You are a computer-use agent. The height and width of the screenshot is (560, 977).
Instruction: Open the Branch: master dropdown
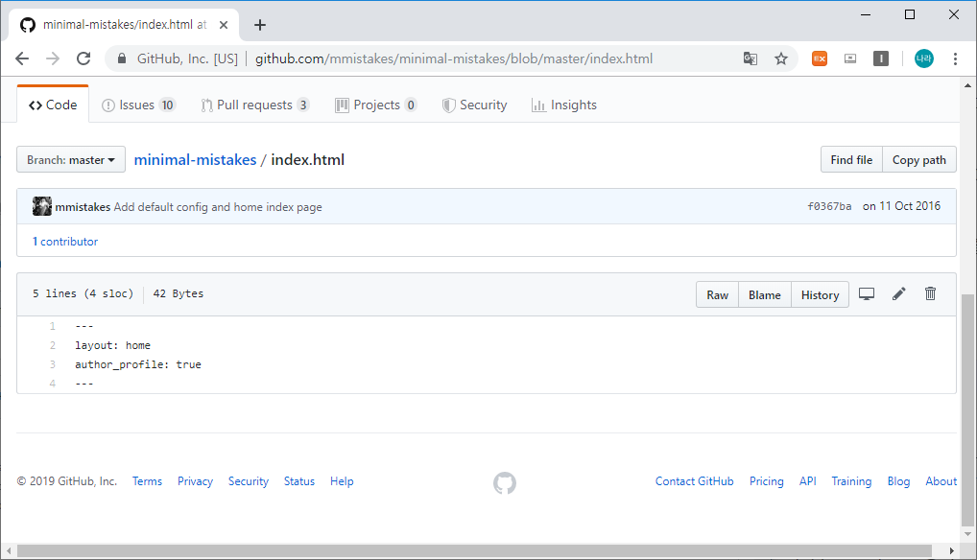tap(71, 160)
